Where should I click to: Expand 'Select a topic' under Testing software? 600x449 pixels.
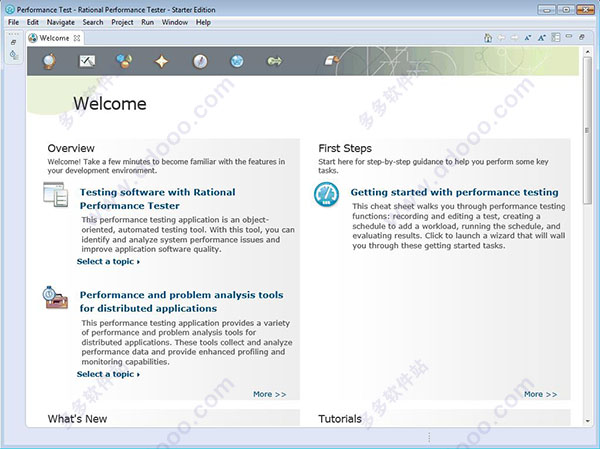tap(108, 261)
